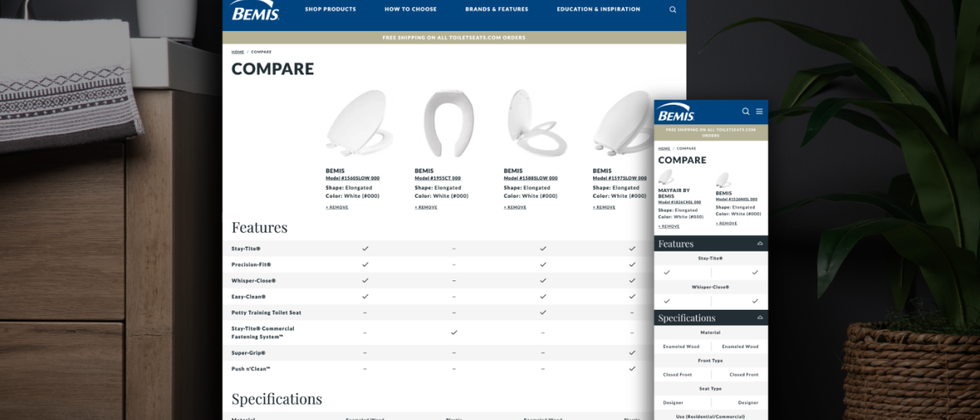Click Stay-Tite® Commercial Fastening System™ label
980x420 pixels.
point(263,333)
